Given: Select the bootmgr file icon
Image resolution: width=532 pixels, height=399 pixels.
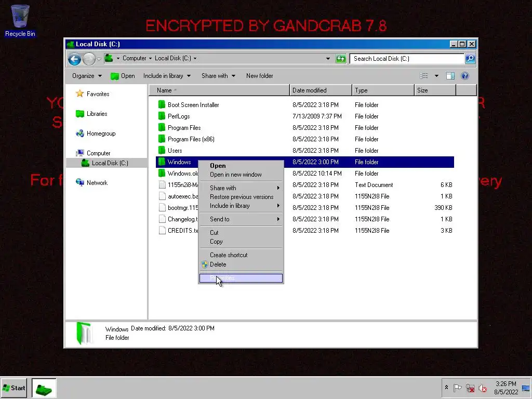Looking at the screenshot, I should [162, 207].
